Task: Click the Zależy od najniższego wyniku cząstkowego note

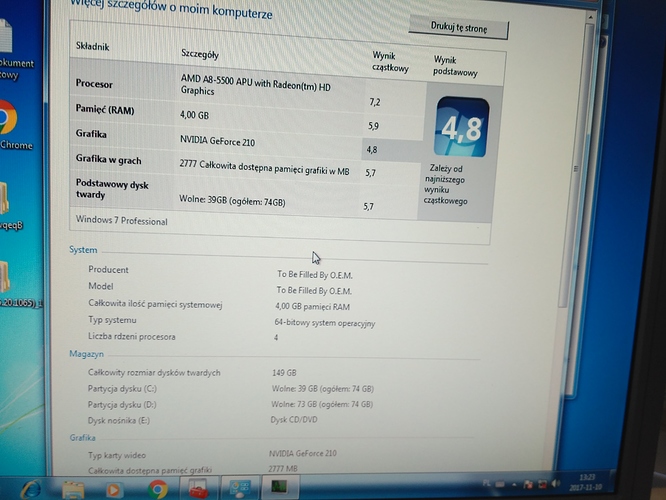Action: pos(445,185)
